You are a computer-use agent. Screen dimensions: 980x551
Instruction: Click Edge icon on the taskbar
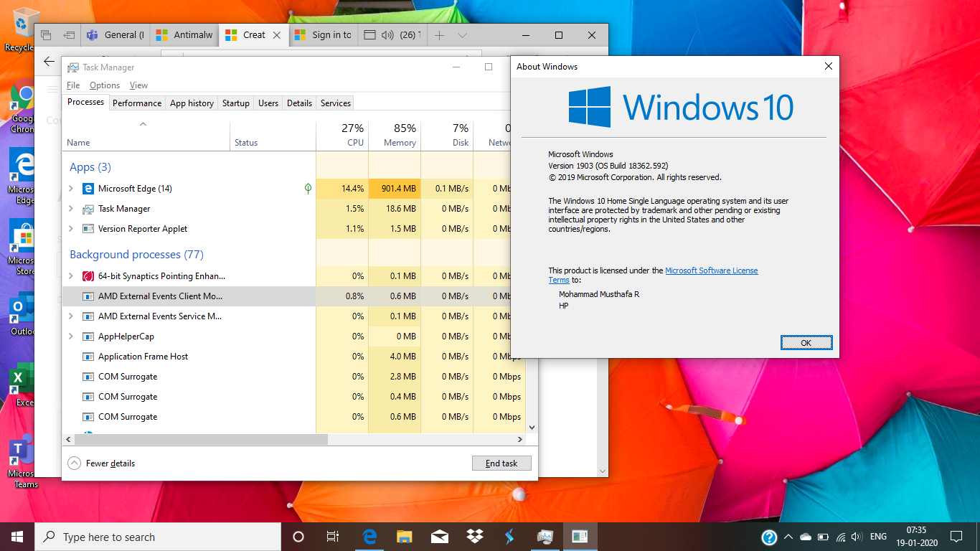369,537
